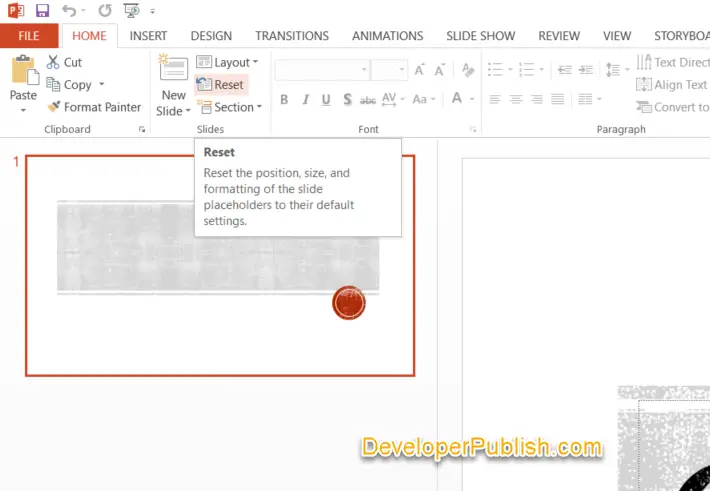Open the New Slide dropdown menu
The height and width of the screenshot is (491, 710).
tap(173, 103)
